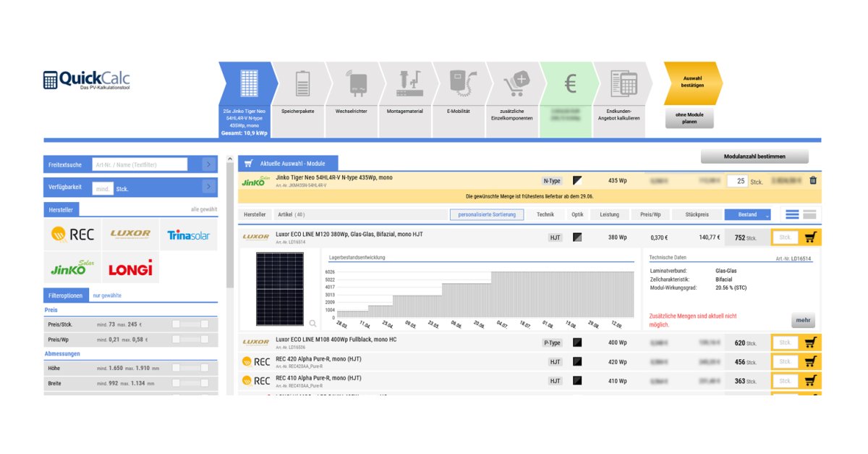868x454 pixels.
Task: Add Luxor ECO LINE M120 via cart icon
Action: coord(809,237)
